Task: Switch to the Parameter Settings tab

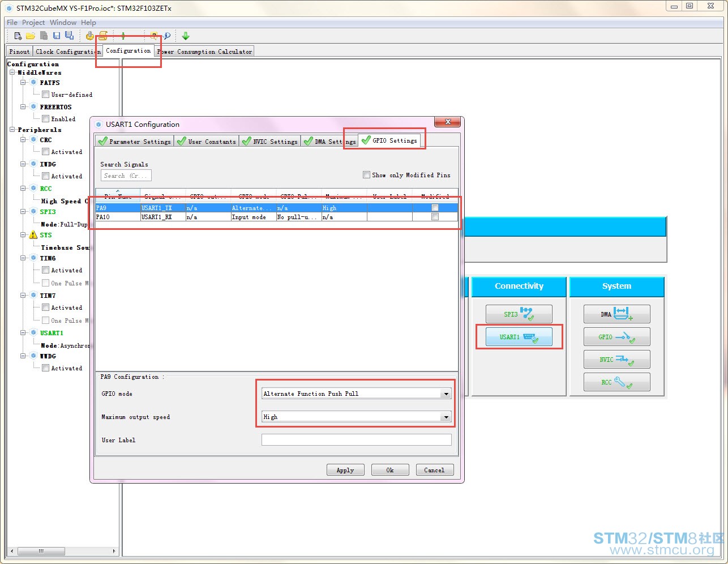Action: tap(134, 142)
